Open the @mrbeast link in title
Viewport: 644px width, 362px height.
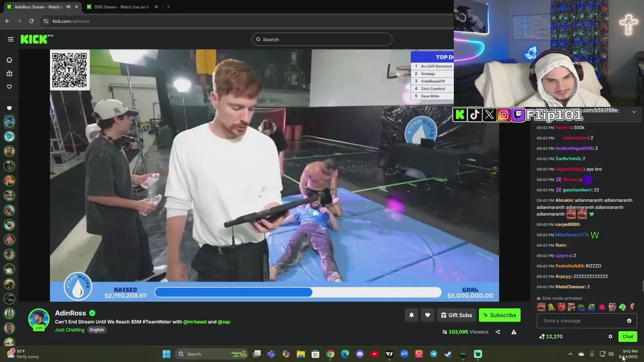195,322
